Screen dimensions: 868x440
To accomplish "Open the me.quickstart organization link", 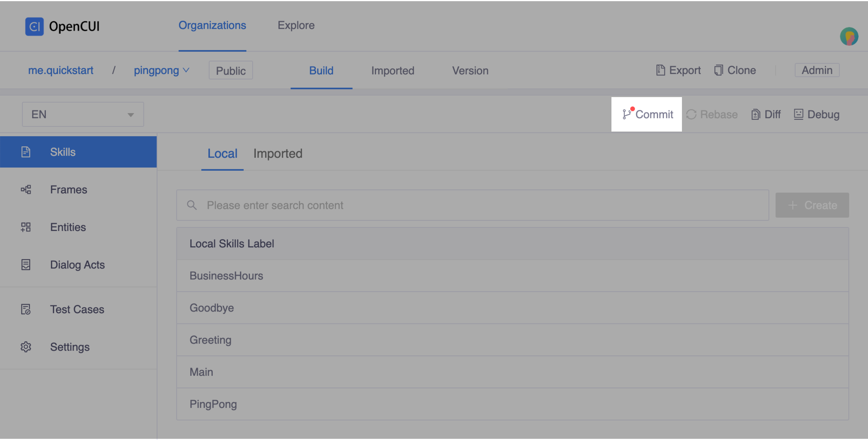I will [61, 70].
